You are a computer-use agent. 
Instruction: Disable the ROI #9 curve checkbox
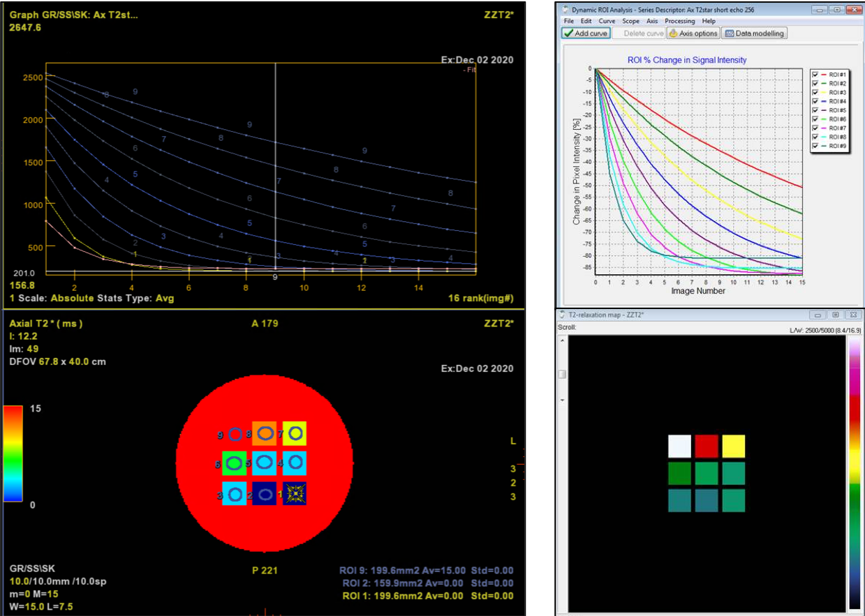pos(815,147)
